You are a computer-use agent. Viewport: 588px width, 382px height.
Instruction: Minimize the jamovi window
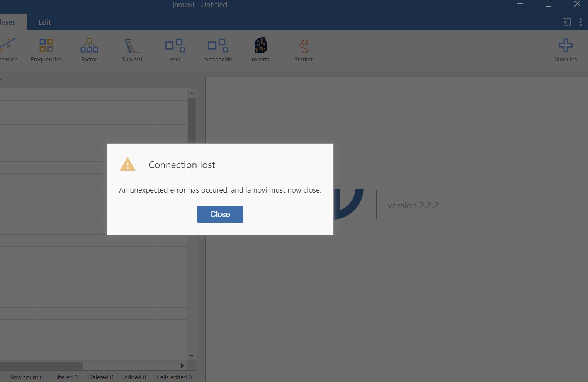tap(520, 4)
